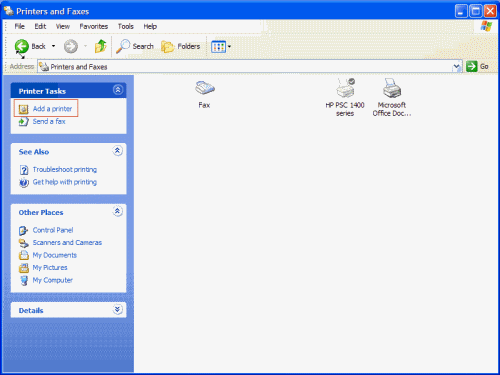Click the Printers and Faxes title bar icon
The height and width of the screenshot is (375, 500).
tap(8, 11)
